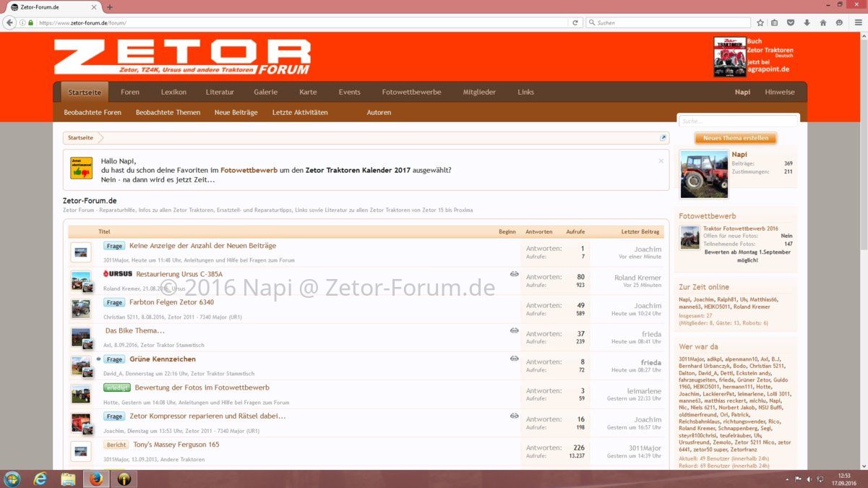Sort threads by the Antworten column header
868x488 pixels.
pyautogui.click(x=538, y=231)
